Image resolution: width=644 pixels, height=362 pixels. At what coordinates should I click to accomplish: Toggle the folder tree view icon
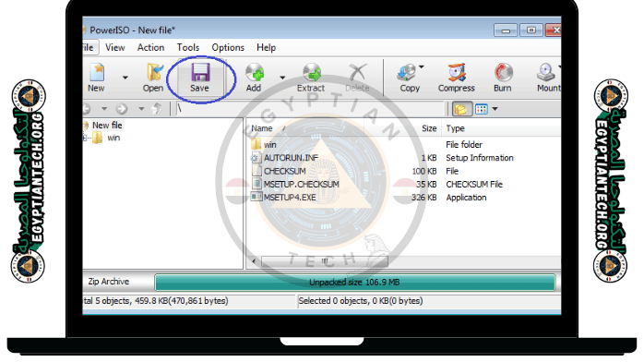[461, 109]
